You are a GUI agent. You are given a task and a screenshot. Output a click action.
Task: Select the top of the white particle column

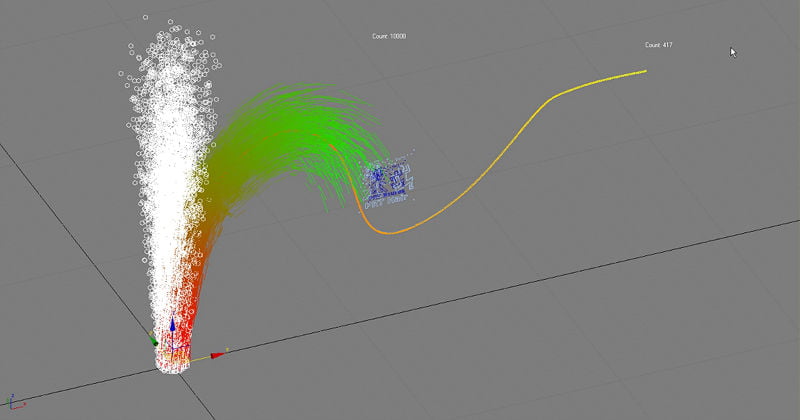tap(165, 40)
